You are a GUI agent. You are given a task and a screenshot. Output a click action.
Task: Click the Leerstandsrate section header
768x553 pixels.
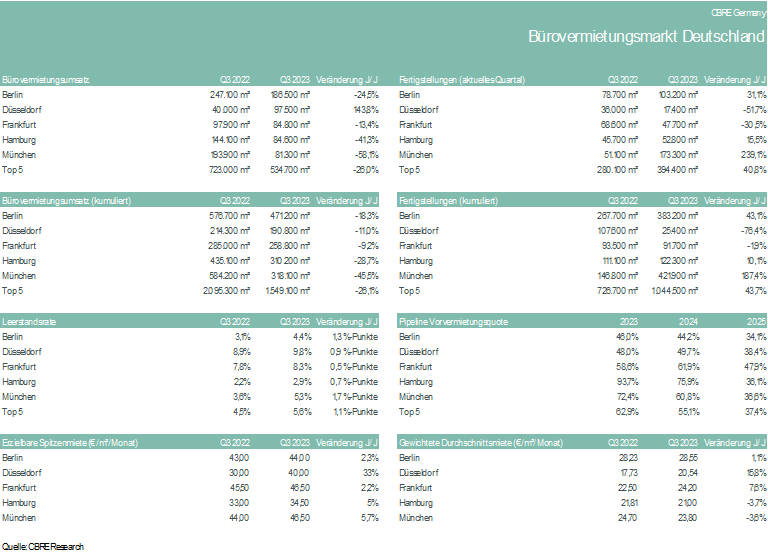[29, 322]
